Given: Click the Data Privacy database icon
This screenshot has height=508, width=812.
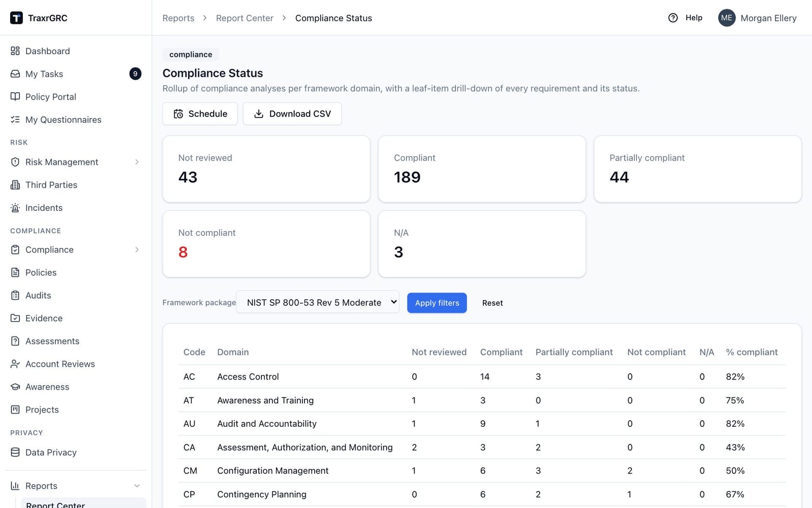Looking at the screenshot, I should 15,452.
